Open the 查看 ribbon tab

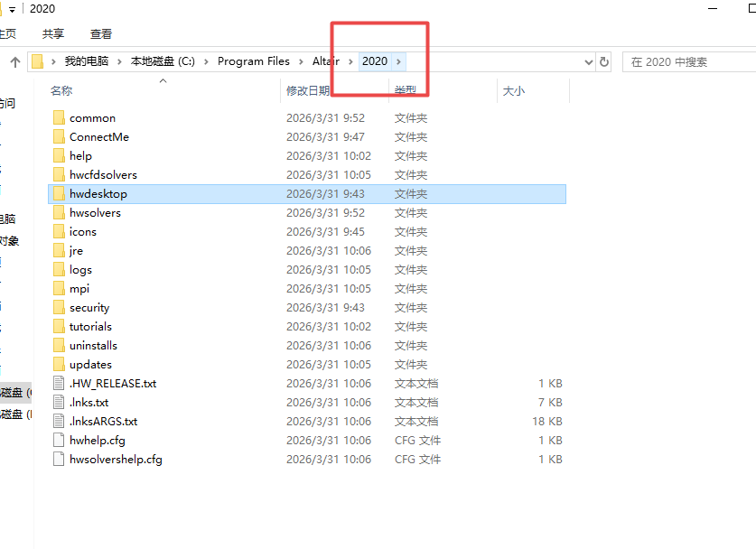click(x=101, y=34)
